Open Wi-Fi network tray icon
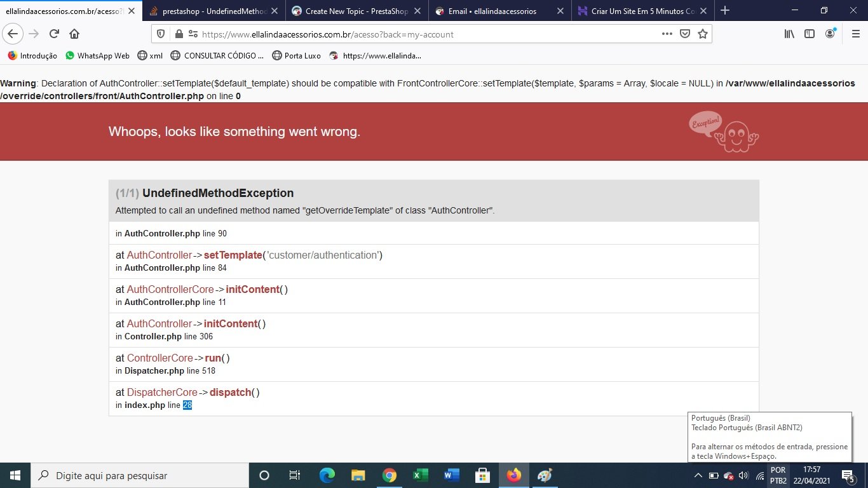This screenshot has height=488, width=868. (759, 475)
